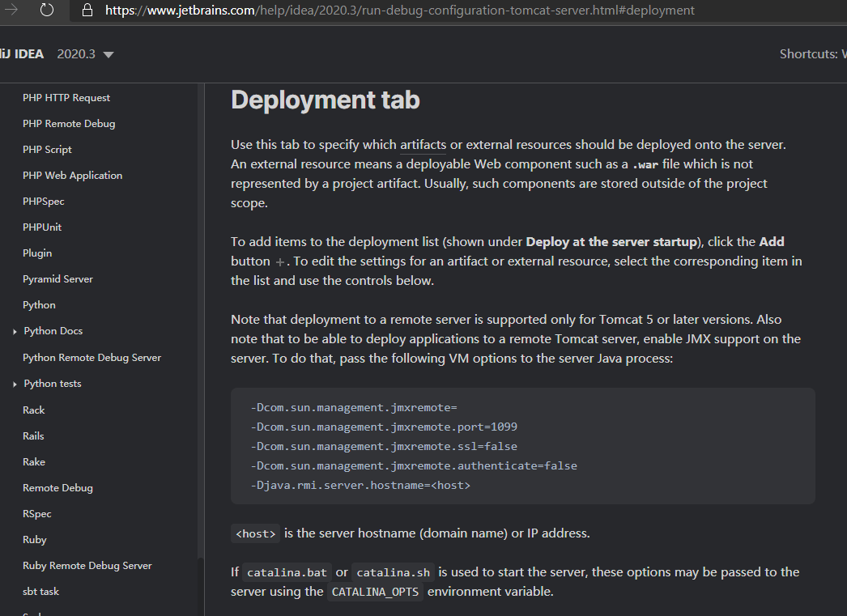847x616 pixels.
Task: Open the PHPUnit sidebar entry
Action: 42,227
